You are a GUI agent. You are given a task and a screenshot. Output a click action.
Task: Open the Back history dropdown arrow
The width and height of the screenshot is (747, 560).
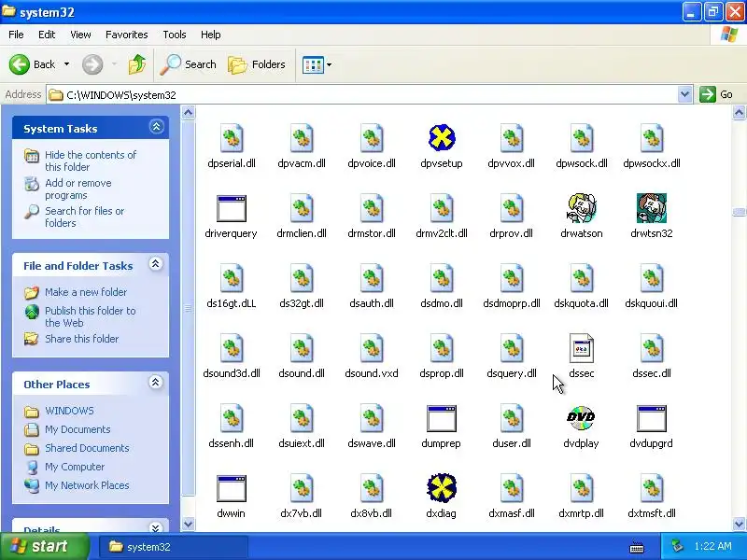[66, 64]
